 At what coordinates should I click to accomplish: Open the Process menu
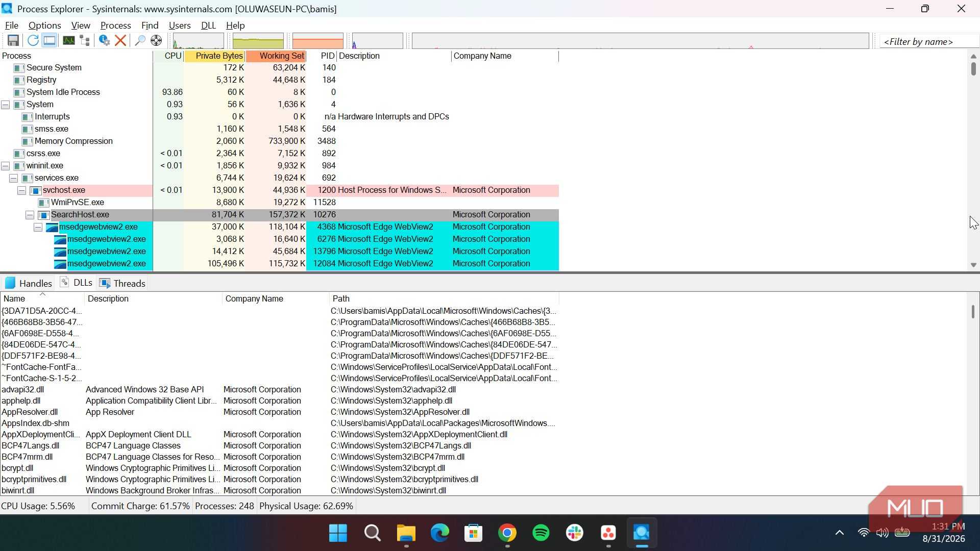116,26
